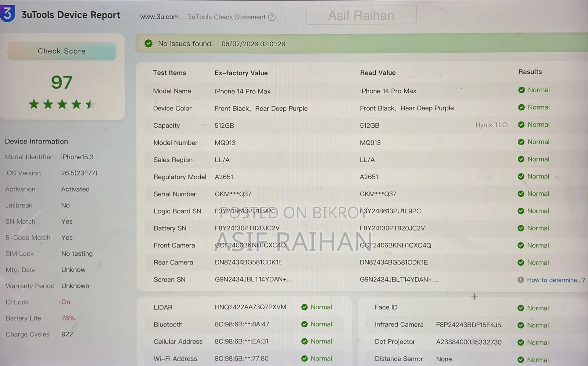Screen dimensions: 588x366
Task: Select the Ex-factory Model Number MQ913
Action: coord(225,143)
